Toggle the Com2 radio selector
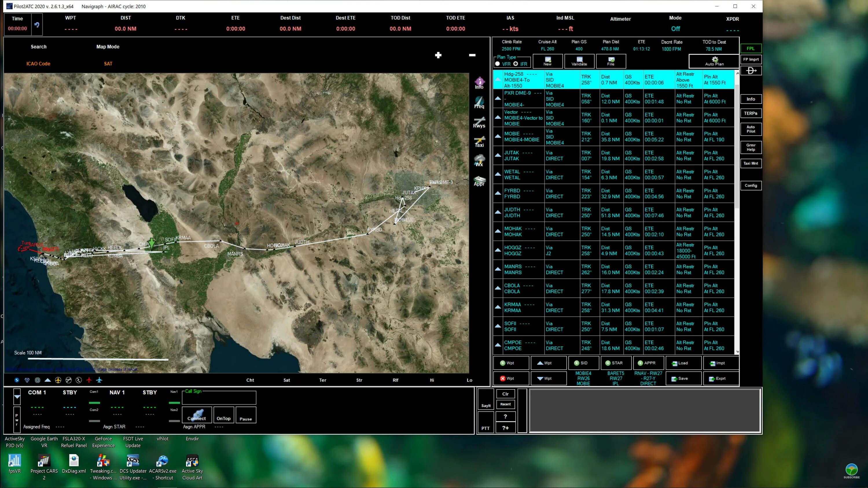This screenshot has width=868, height=488. point(94,421)
